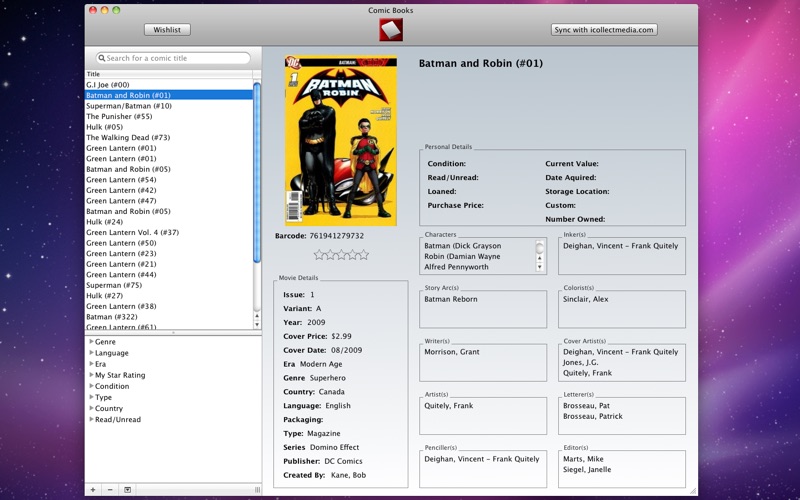Image resolution: width=800 pixels, height=500 pixels.
Task: Click colorist Sinclair, Alex
Action: (x=586, y=299)
